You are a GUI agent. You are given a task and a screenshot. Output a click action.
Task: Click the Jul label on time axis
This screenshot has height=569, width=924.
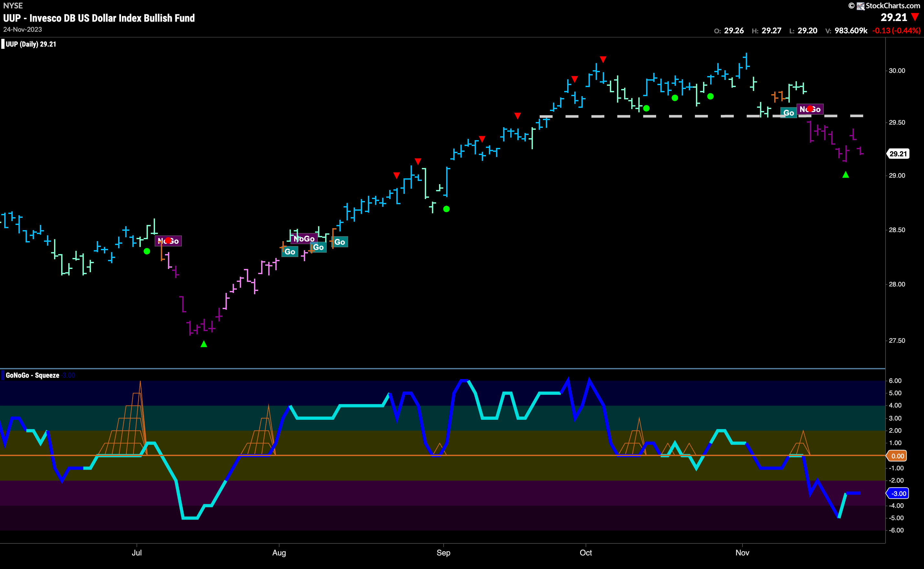(137, 552)
